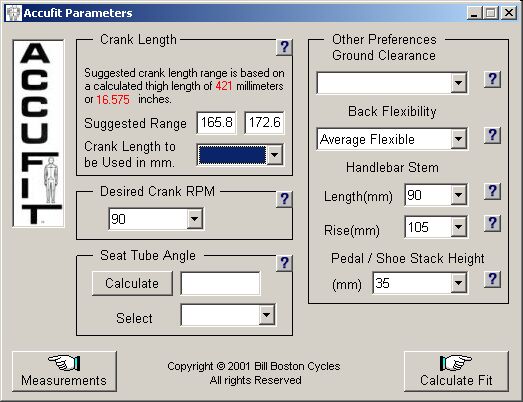Screen dimensions: 523x402
Task: Expand the Desired Crank RPM dropdown
Action: (194, 219)
